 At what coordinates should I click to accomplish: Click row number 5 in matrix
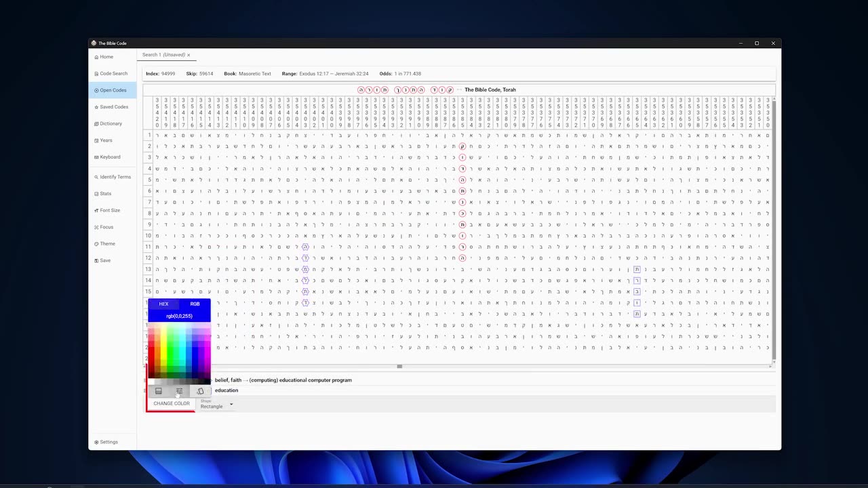[x=149, y=180]
